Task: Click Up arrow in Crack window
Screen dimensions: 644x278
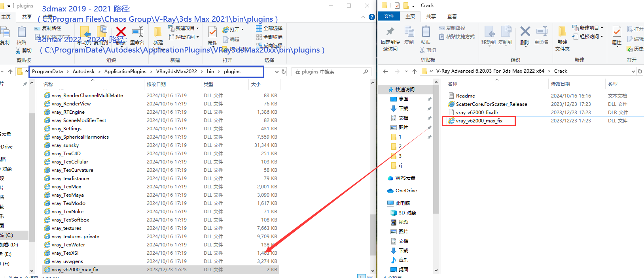Action: click(414, 71)
